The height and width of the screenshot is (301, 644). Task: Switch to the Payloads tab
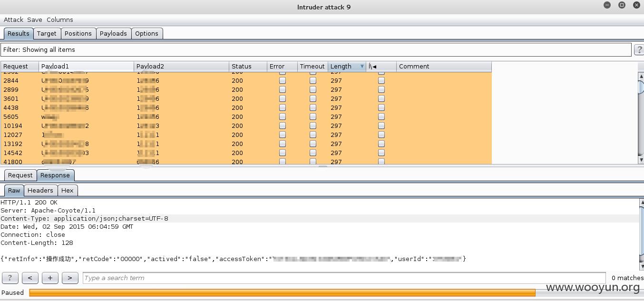point(113,33)
